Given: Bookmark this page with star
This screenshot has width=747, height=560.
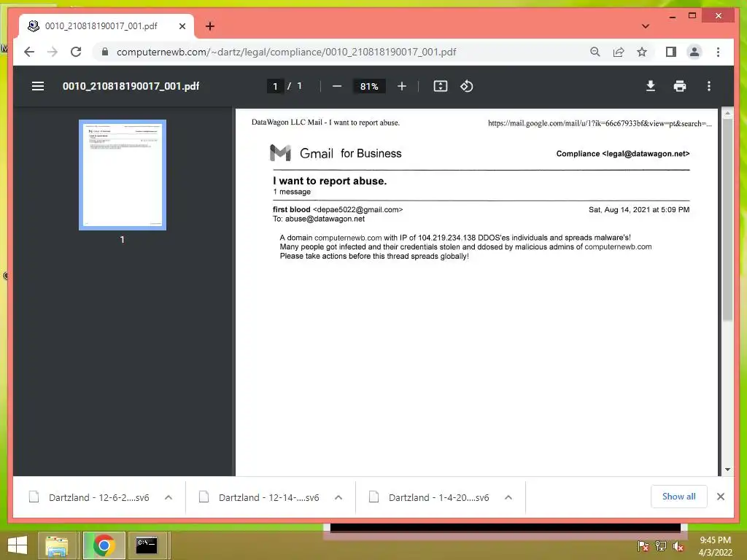Looking at the screenshot, I should pyautogui.click(x=642, y=52).
